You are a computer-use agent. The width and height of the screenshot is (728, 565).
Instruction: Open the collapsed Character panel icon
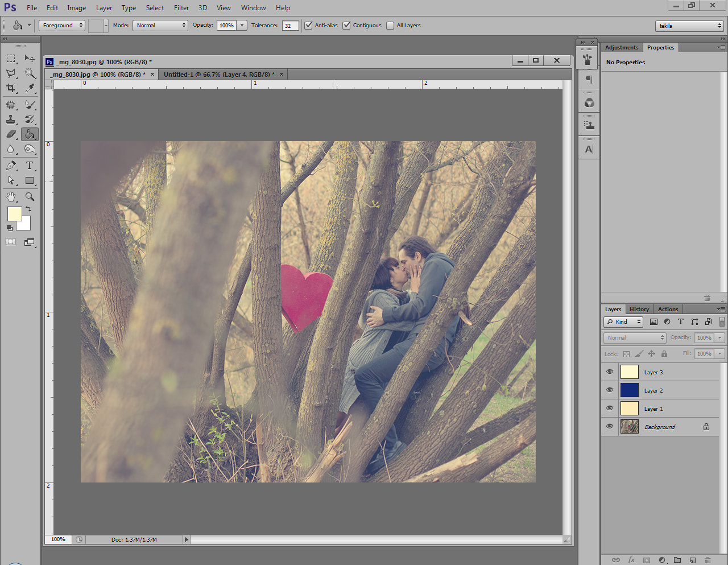589,149
